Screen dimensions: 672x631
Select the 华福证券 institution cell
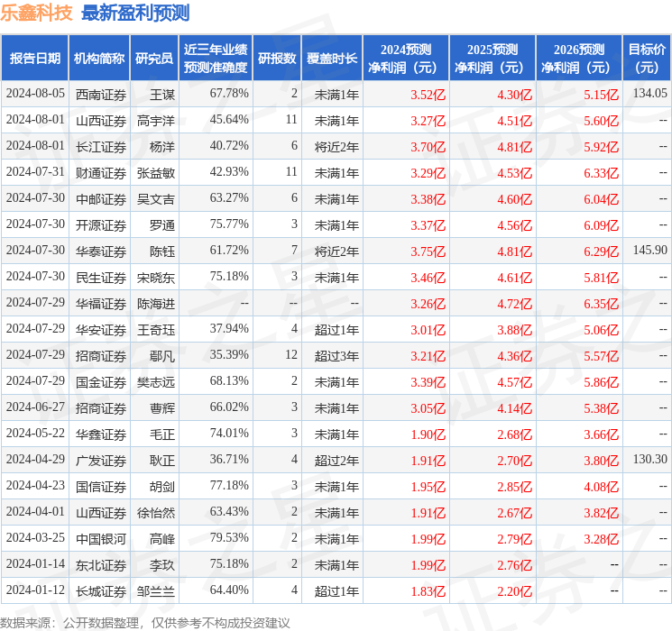coord(101,304)
